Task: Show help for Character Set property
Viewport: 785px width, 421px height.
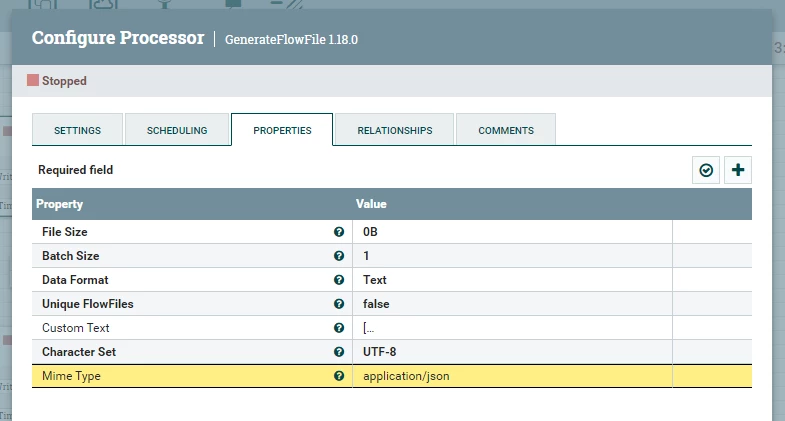Action: tap(339, 352)
